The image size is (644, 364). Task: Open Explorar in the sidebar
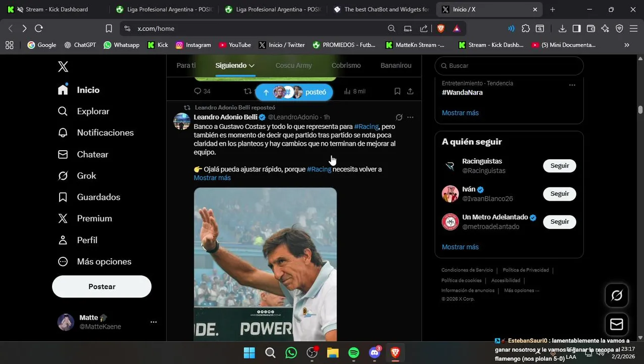coord(83,111)
